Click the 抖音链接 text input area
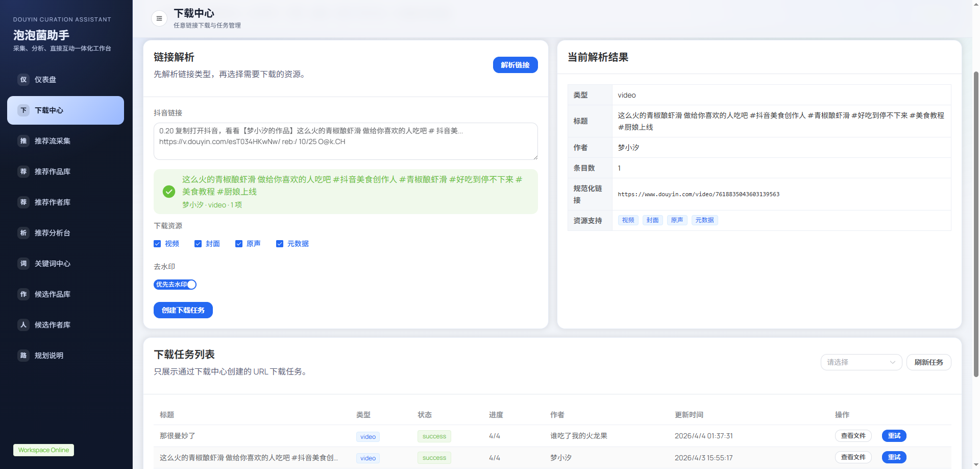This screenshot has height=469, width=980. coord(346,141)
